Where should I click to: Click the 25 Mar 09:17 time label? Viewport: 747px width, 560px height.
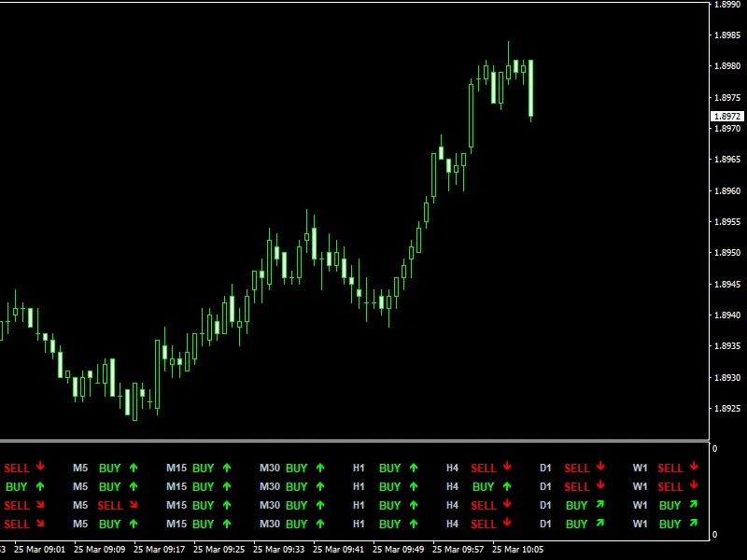point(159,550)
